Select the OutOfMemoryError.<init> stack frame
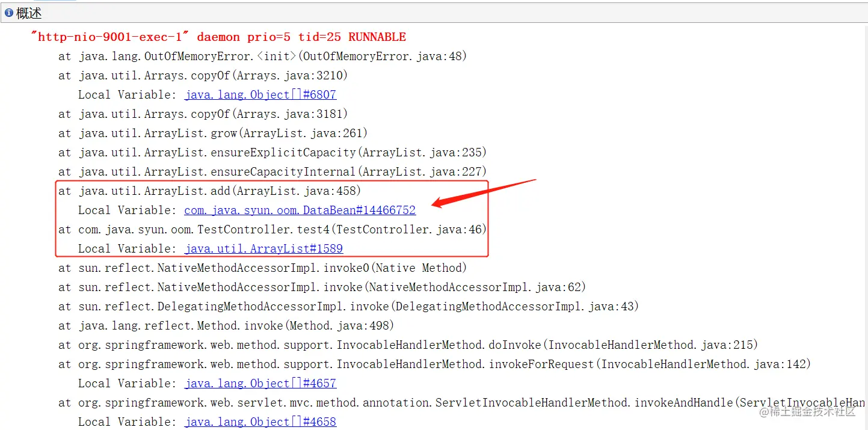This screenshot has height=430, width=868. pyautogui.click(x=263, y=56)
